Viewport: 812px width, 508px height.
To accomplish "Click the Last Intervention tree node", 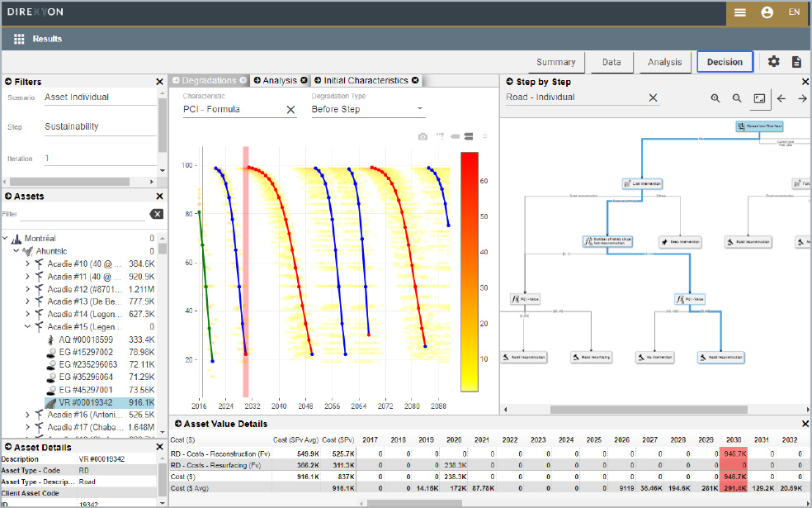I will [643, 183].
